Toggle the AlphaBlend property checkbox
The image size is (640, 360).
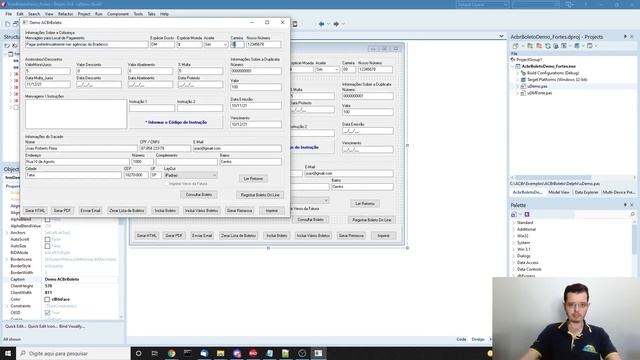coord(47,220)
